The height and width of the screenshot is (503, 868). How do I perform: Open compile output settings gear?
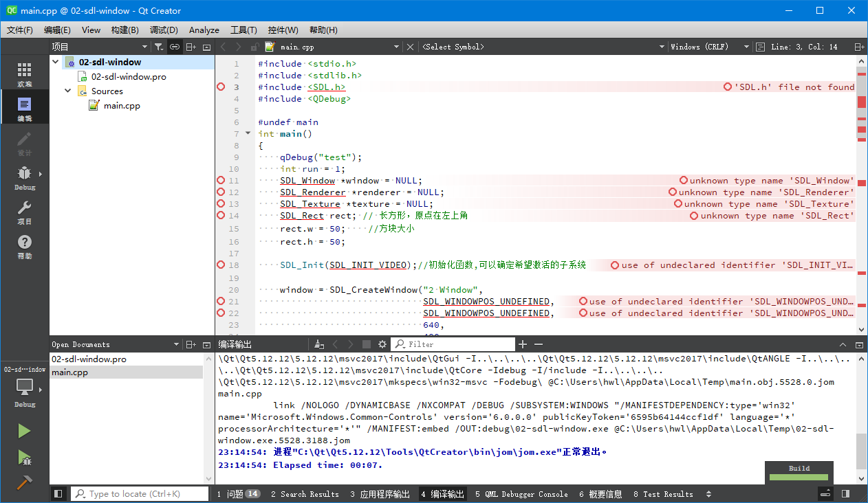pos(382,344)
